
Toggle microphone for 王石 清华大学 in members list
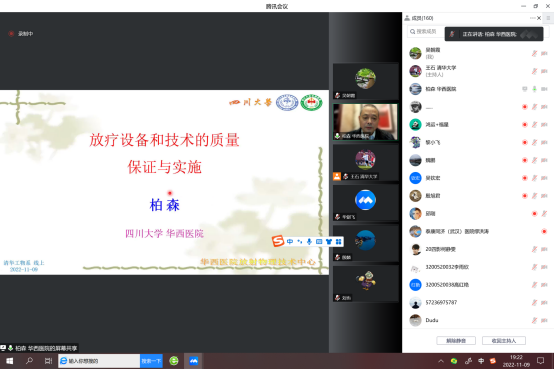(x=535, y=71)
